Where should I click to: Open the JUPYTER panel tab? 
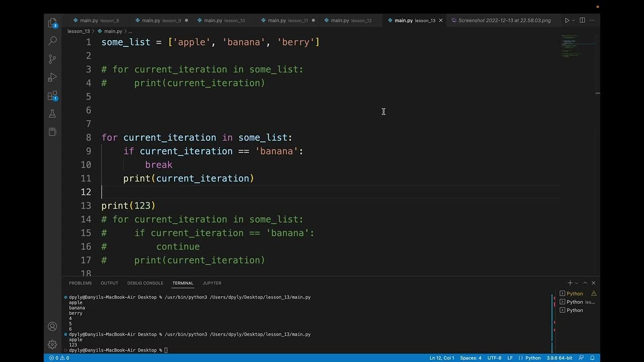[x=212, y=283]
